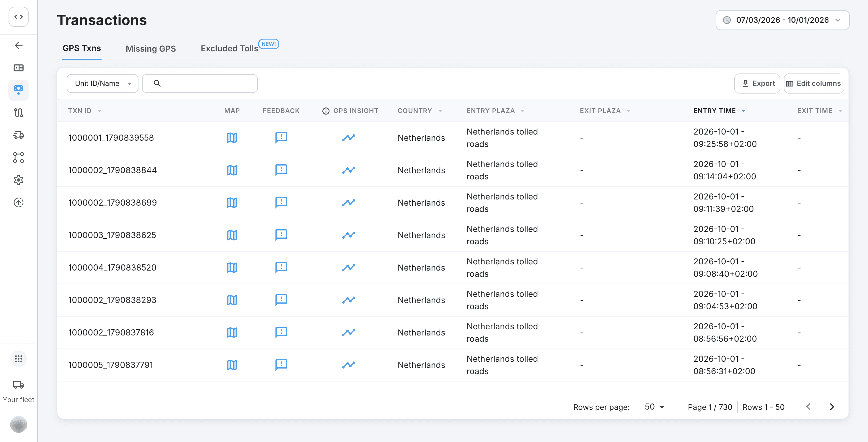Open Your fleet truck icon
The image size is (868, 442).
19,384
